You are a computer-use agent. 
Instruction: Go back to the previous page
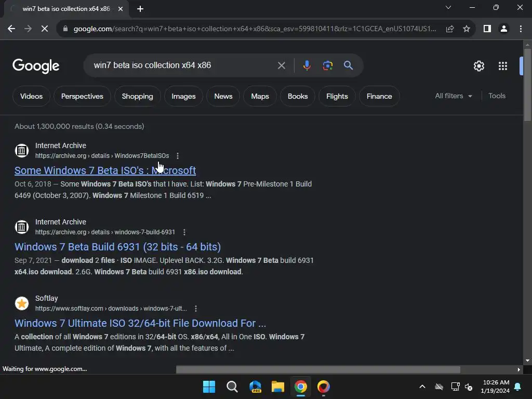click(11, 29)
